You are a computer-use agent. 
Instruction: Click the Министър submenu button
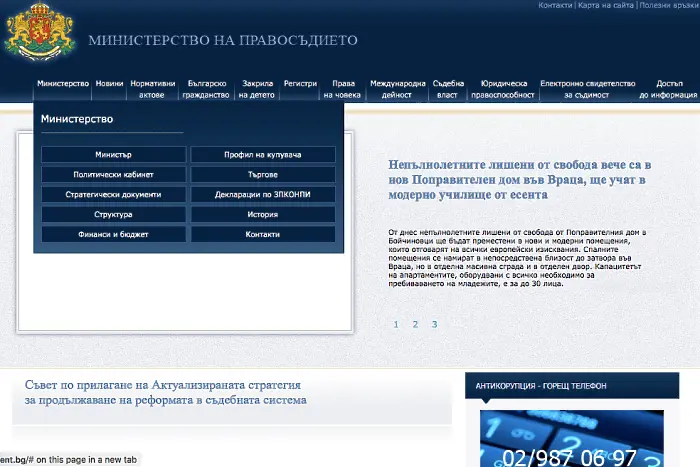[x=113, y=155]
